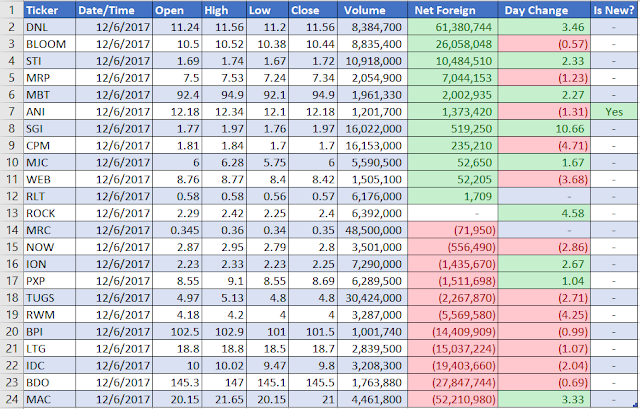
Task: Click open price 145.3 for BDO
Action: [x=177, y=382]
